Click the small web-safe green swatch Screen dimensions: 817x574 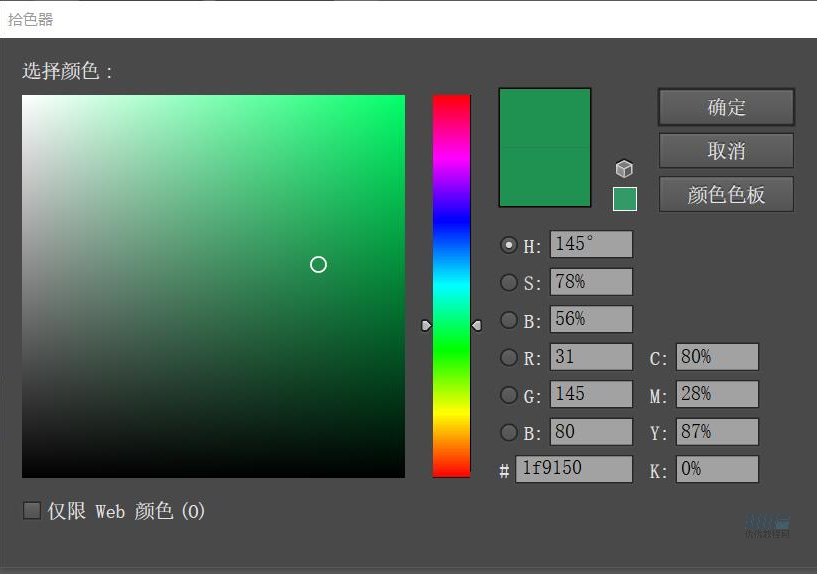click(624, 199)
